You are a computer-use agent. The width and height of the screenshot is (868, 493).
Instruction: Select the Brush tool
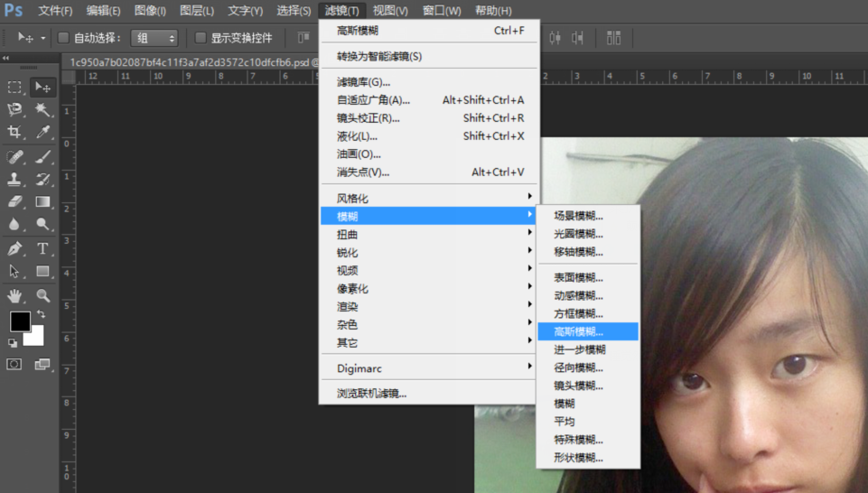tap(42, 157)
